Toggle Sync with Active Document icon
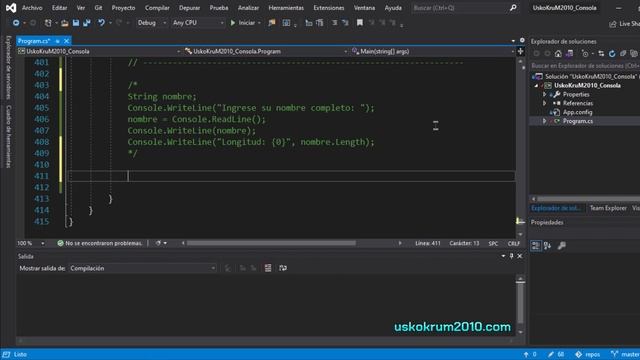 [601, 54]
